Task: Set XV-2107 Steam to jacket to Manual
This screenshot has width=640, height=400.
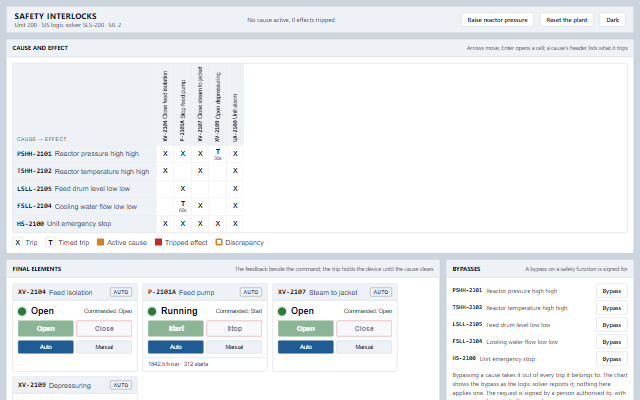Action: click(x=364, y=347)
